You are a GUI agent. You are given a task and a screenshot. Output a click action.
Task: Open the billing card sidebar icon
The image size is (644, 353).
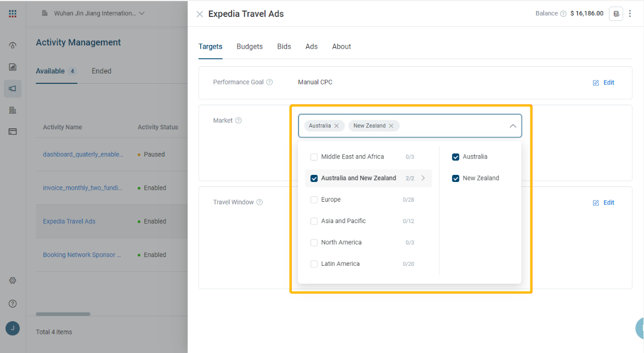click(x=13, y=132)
